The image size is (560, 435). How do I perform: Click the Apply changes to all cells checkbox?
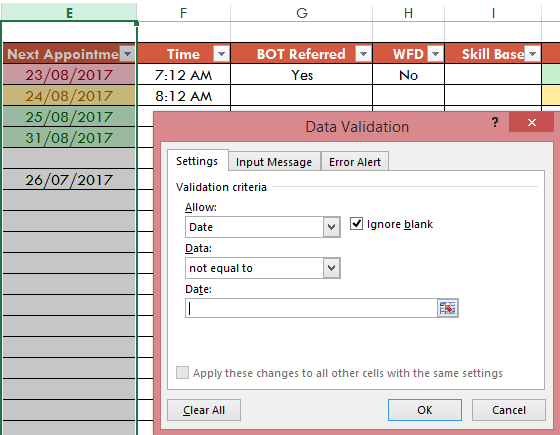pos(182,372)
